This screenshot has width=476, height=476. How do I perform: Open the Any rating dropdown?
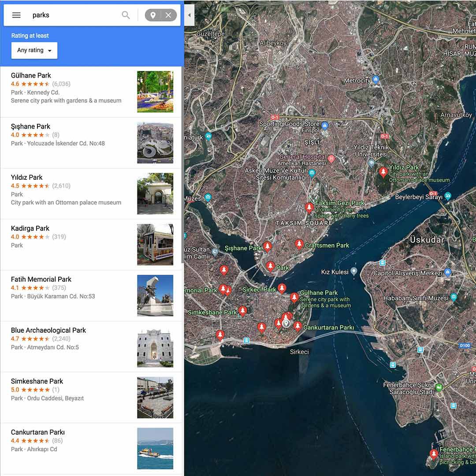[x=34, y=50]
